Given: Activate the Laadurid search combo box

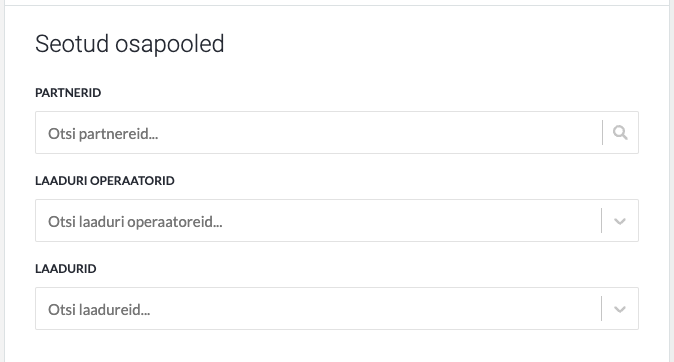Looking at the screenshot, I should click(337, 309).
